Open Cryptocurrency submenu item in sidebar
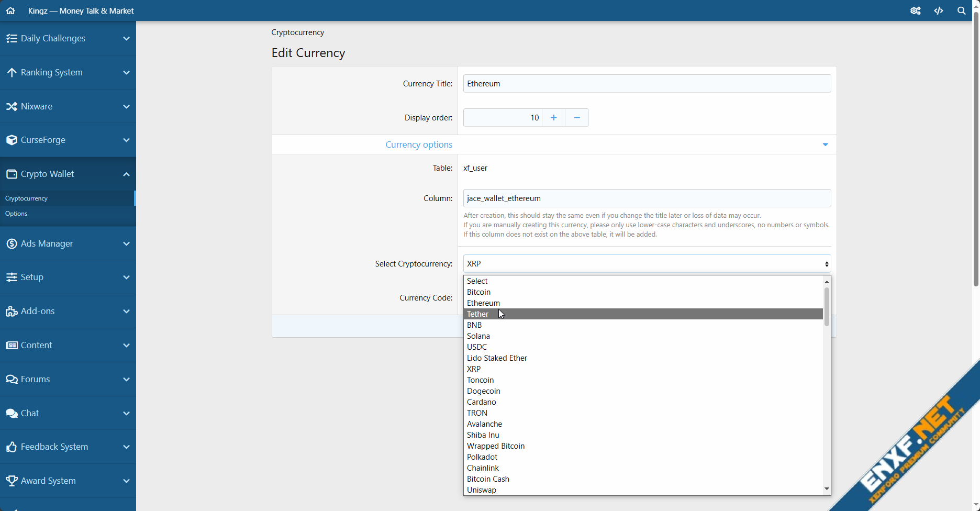This screenshot has width=980, height=511. pyautogui.click(x=68, y=198)
